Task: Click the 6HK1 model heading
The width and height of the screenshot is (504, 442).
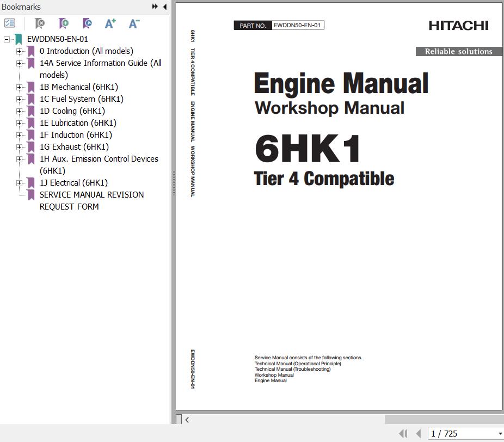Action: (308, 149)
